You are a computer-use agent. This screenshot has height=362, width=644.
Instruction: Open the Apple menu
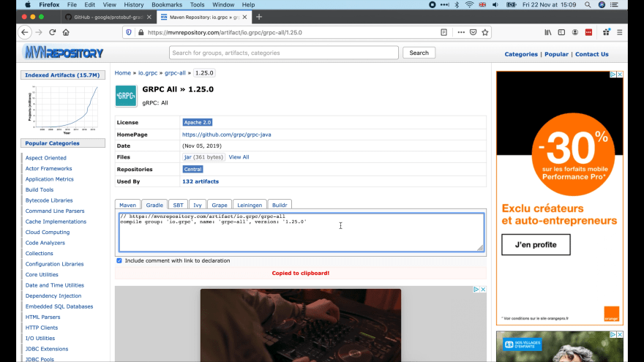point(28,4)
